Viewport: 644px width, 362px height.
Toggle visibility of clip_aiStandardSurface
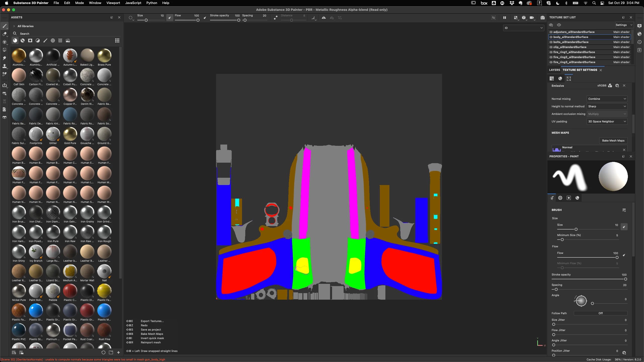coord(551,47)
